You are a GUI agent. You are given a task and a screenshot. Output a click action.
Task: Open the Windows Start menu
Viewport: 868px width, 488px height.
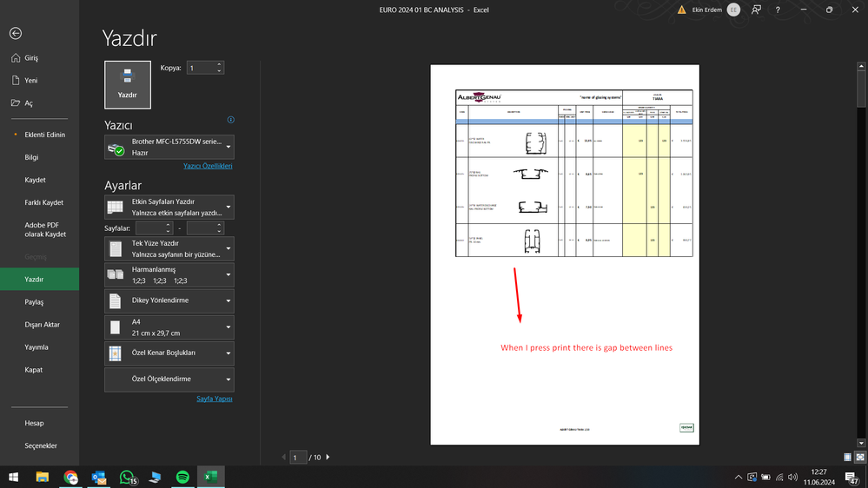(13, 477)
